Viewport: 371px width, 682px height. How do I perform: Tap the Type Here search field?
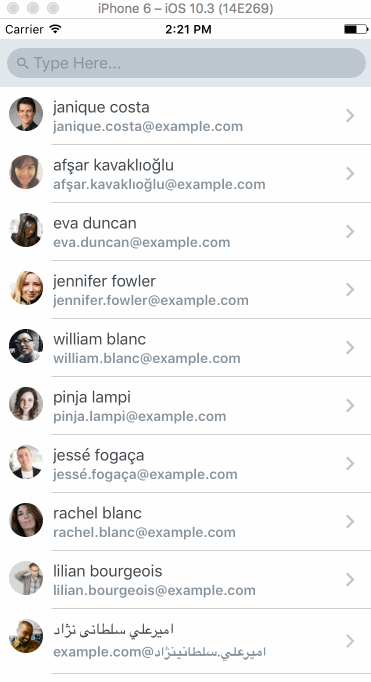186,63
